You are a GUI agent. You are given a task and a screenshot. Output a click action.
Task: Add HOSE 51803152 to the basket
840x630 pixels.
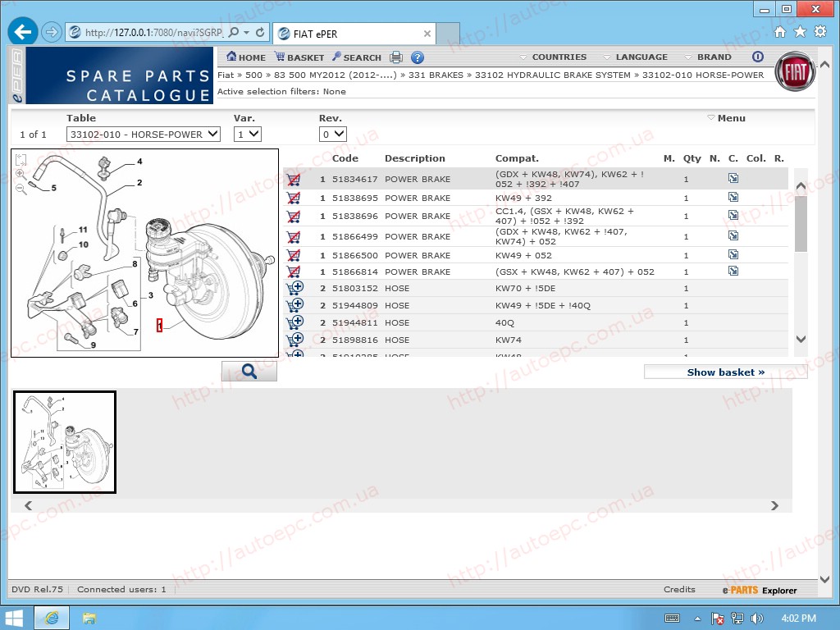coord(294,288)
